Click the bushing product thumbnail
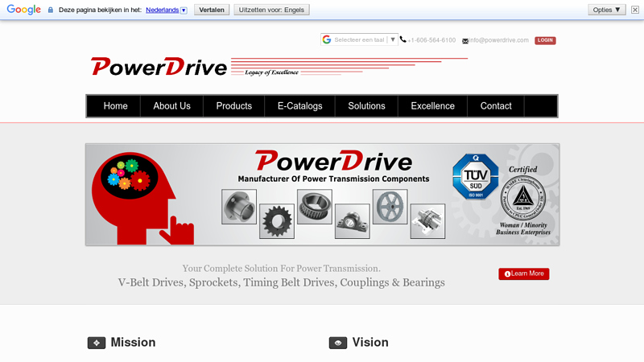The width and height of the screenshot is (644, 362). [239, 207]
